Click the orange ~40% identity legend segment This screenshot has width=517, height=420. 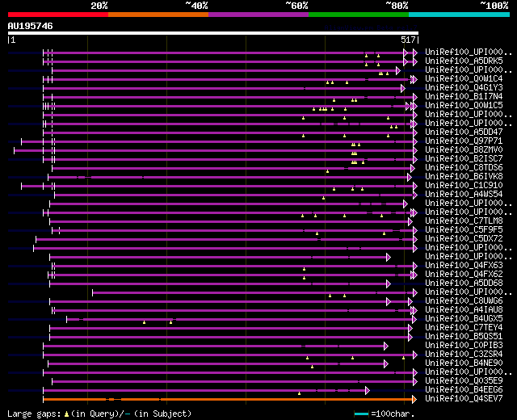click(158, 15)
